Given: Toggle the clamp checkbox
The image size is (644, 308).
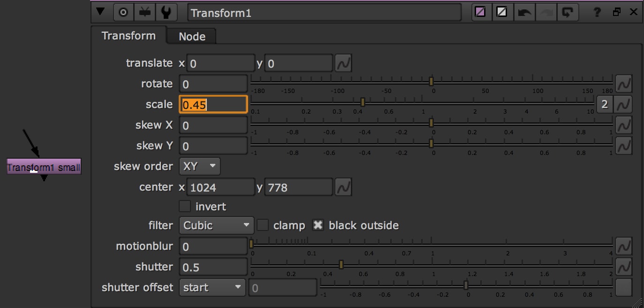Looking at the screenshot, I should point(263,225).
